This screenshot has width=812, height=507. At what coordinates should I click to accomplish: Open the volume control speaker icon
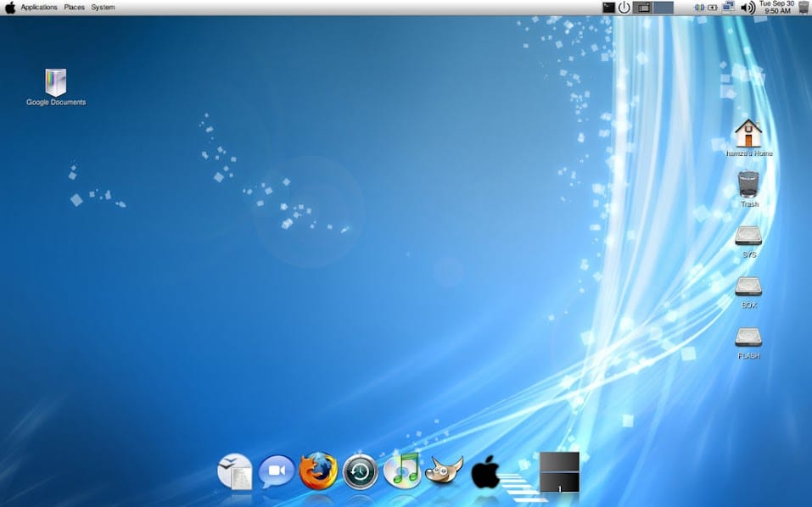click(748, 8)
